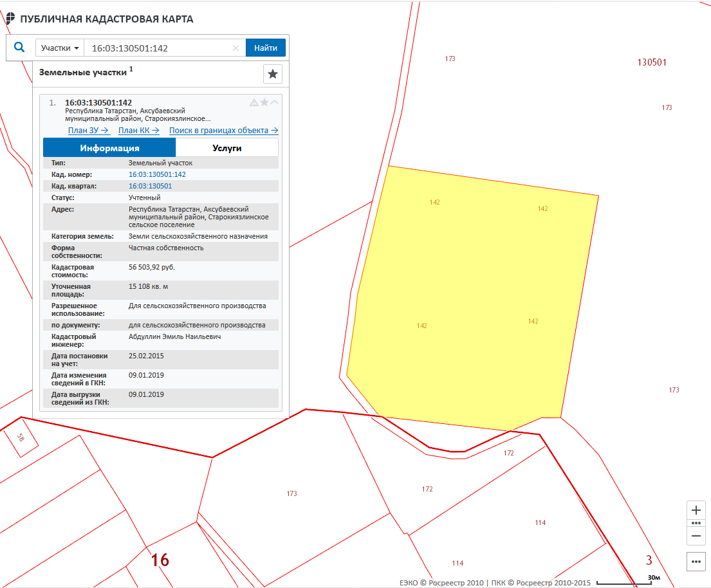Zoom out the map with minus

696,535
